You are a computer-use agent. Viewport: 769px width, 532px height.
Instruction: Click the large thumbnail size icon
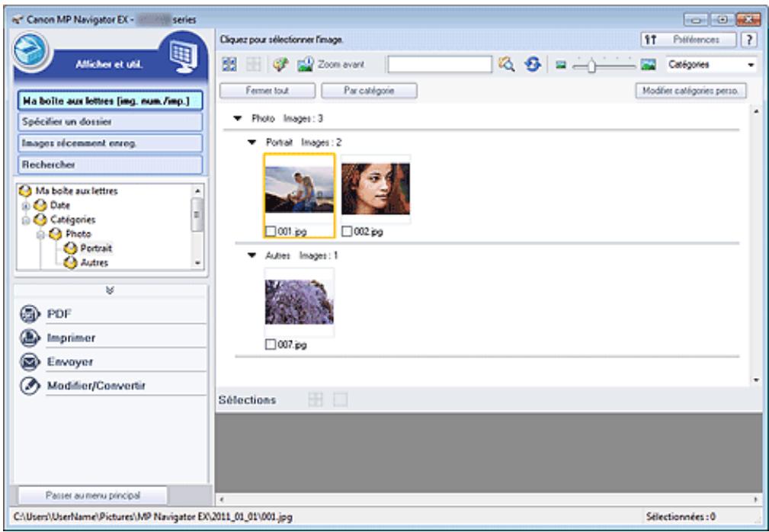point(649,64)
